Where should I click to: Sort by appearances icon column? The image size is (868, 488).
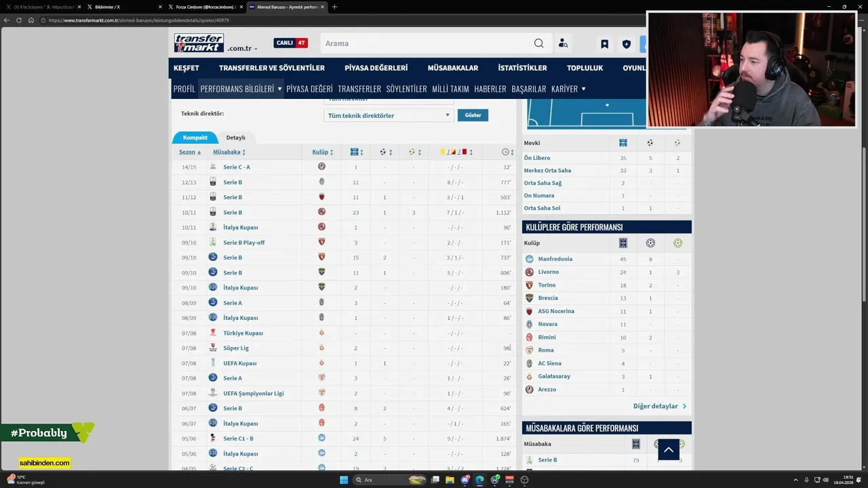tap(357, 152)
